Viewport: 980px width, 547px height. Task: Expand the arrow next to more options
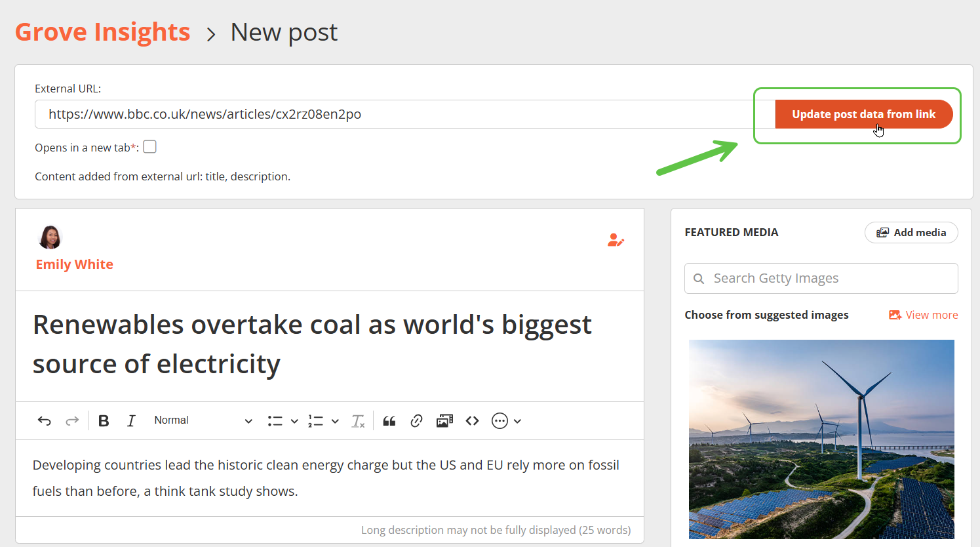tap(517, 421)
